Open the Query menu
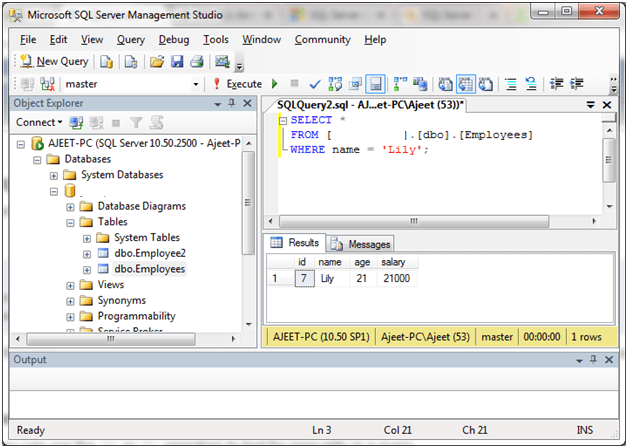 (130, 40)
